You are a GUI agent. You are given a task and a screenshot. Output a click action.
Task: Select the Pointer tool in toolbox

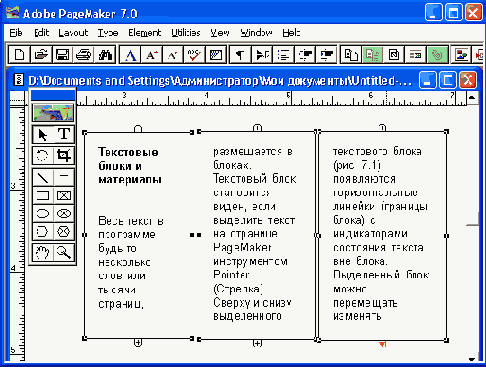(43, 135)
